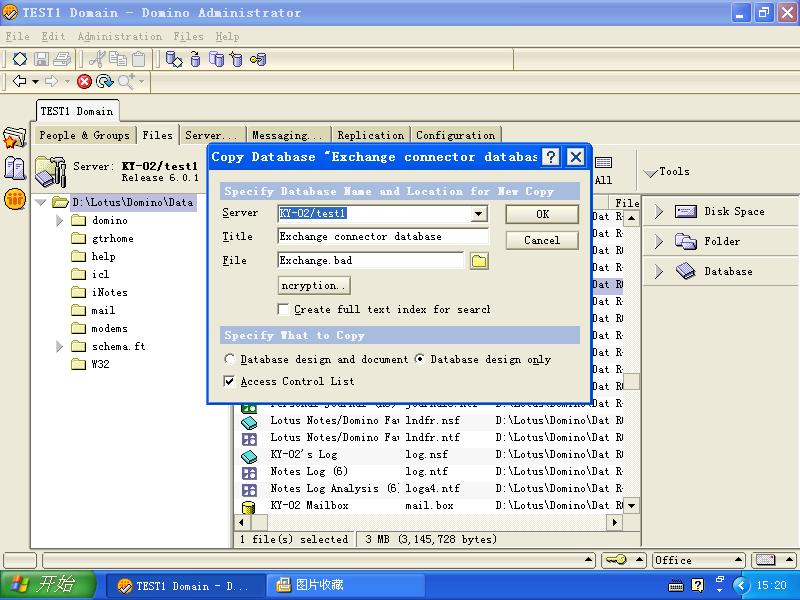Open the Help menu

click(x=227, y=36)
